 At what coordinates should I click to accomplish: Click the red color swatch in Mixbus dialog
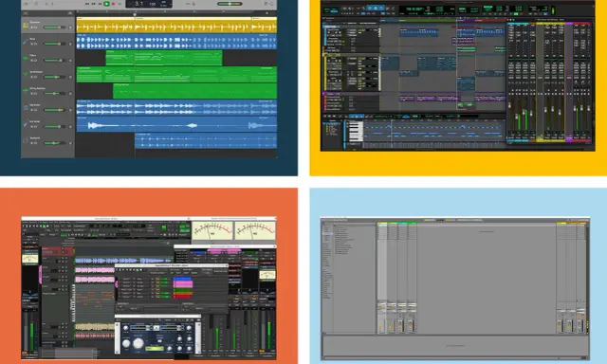coord(182,296)
